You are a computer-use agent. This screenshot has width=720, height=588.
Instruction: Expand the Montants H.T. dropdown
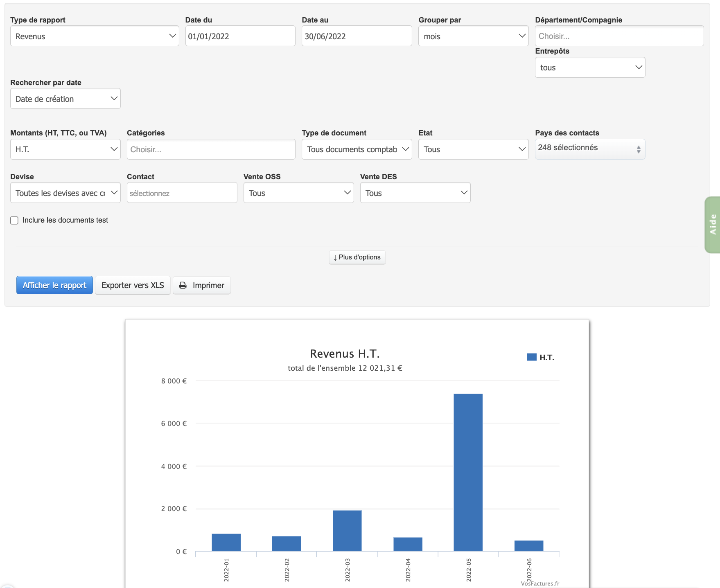[65, 149]
